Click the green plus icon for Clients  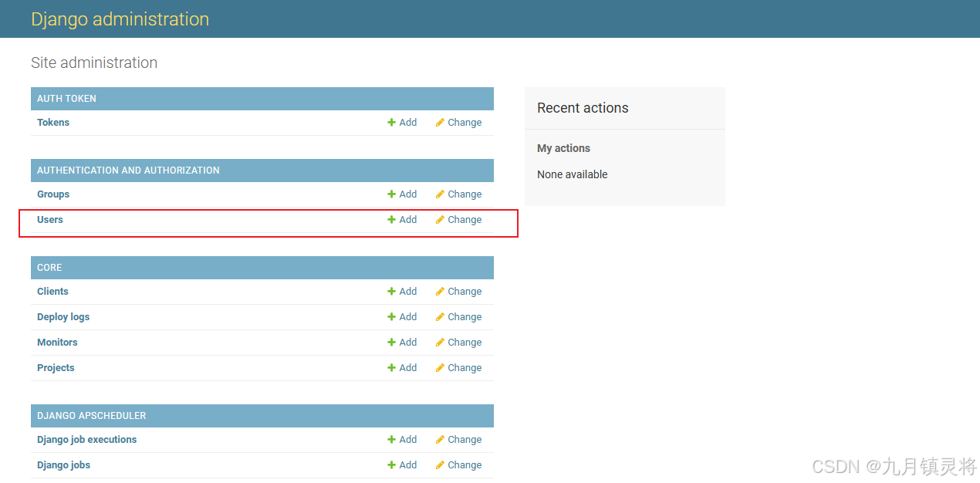[x=391, y=292]
